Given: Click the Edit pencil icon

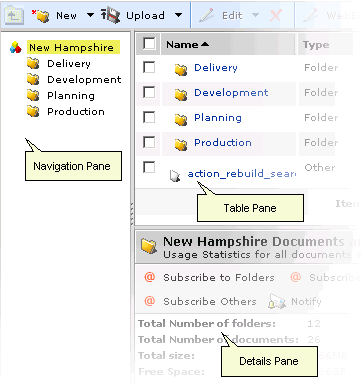Looking at the screenshot, I should point(207,15).
